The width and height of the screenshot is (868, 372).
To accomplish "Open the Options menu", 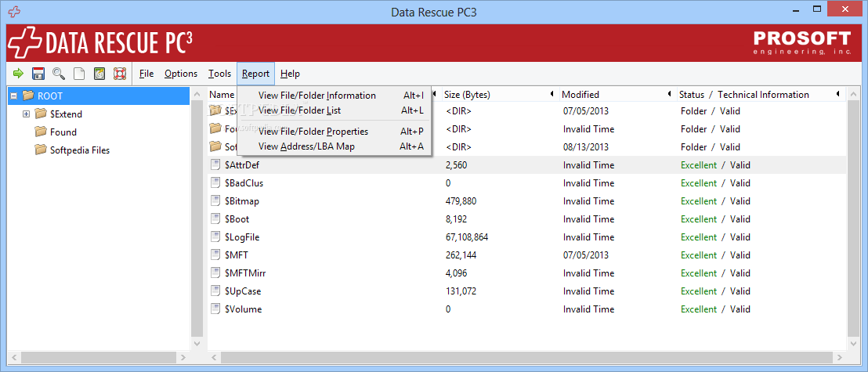I will coord(181,74).
